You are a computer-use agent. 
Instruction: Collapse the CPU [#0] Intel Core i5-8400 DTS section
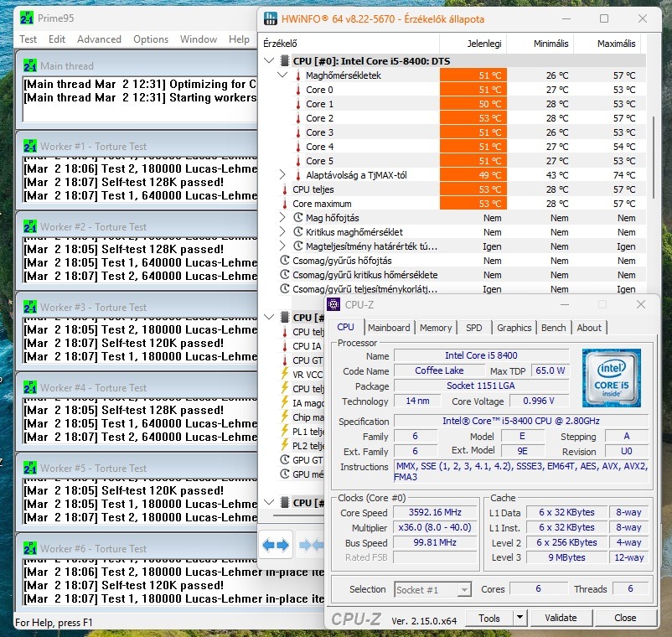[x=269, y=61]
